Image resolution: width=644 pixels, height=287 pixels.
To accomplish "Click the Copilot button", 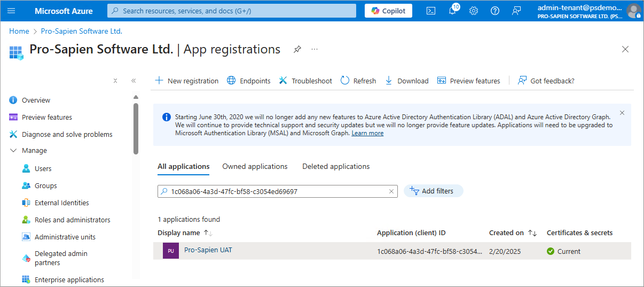I will click(388, 11).
